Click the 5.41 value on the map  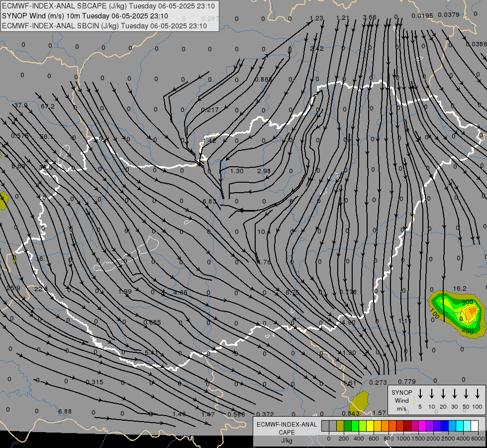pos(152,353)
